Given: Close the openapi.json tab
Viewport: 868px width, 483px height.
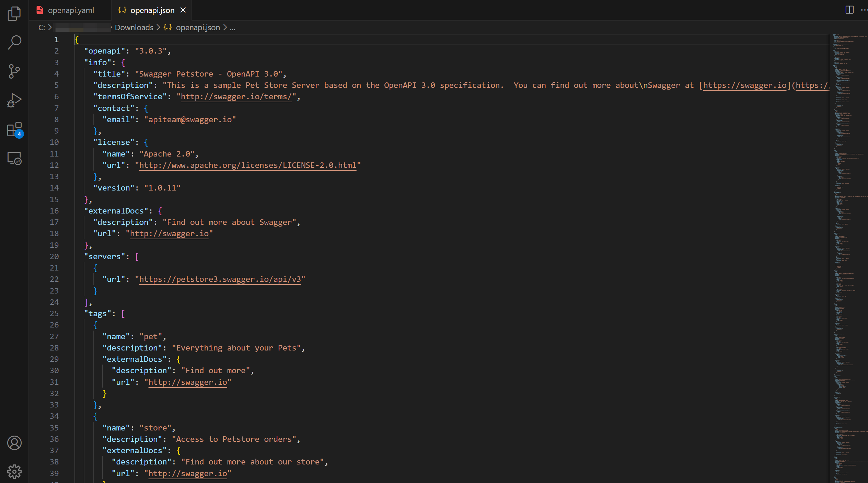Looking at the screenshot, I should [183, 10].
